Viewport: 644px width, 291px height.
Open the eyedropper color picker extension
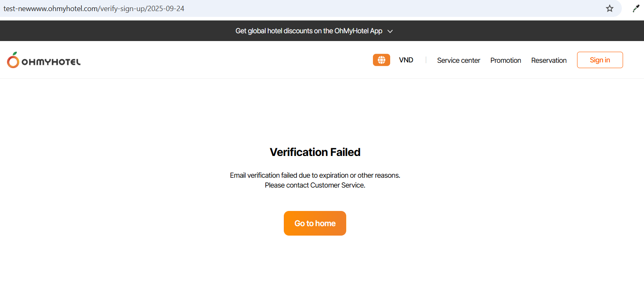pyautogui.click(x=636, y=9)
